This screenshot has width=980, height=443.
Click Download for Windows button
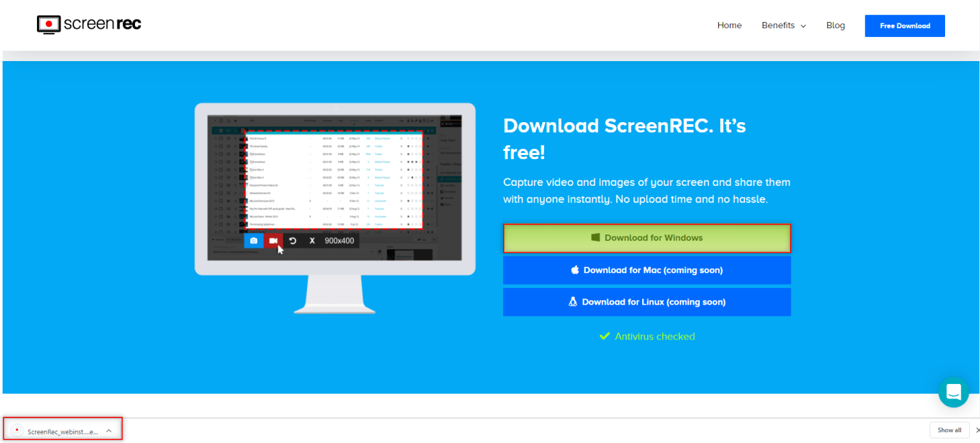click(x=647, y=238)
